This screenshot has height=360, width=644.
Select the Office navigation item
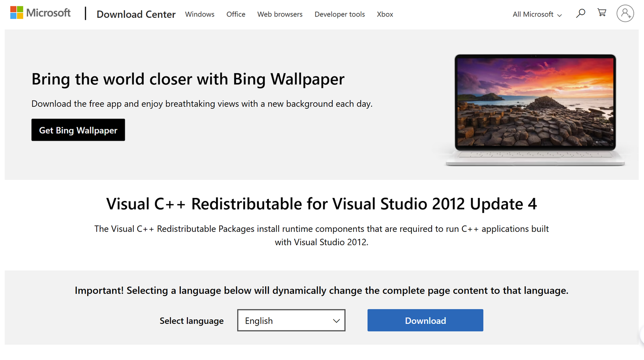pyautogui.click(x=236, y=14)
